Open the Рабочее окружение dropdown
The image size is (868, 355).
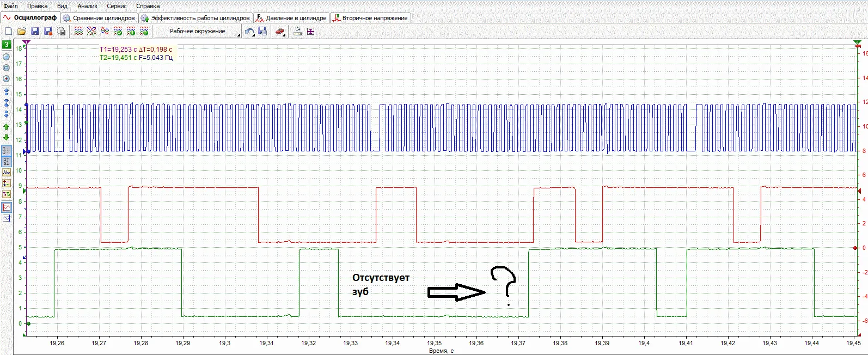tap(198, 32)
